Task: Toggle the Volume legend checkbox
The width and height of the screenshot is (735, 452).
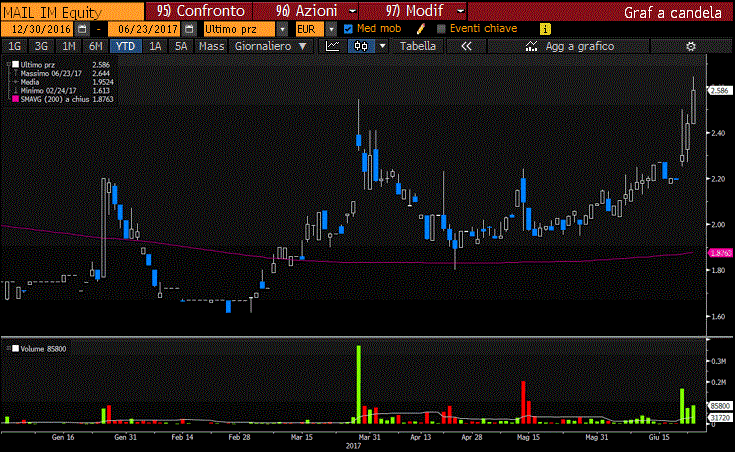Action: tap(12, 348)
